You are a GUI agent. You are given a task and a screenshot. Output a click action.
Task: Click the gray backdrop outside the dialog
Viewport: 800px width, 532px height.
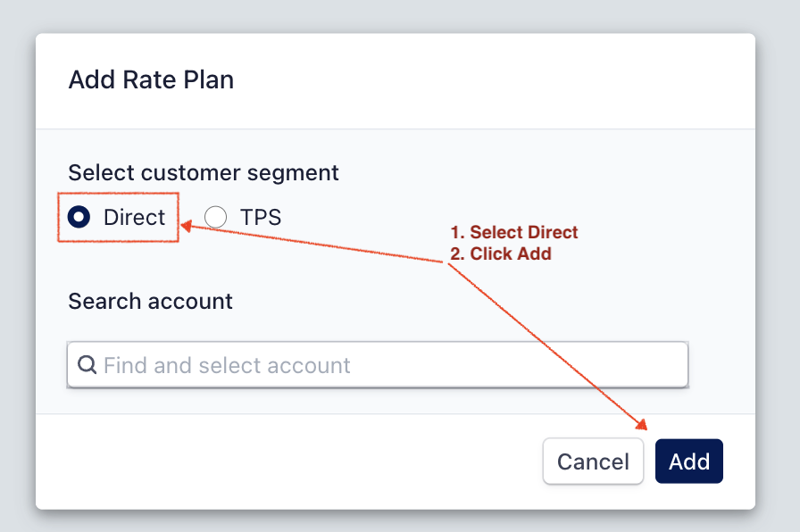tap(777, 268)
